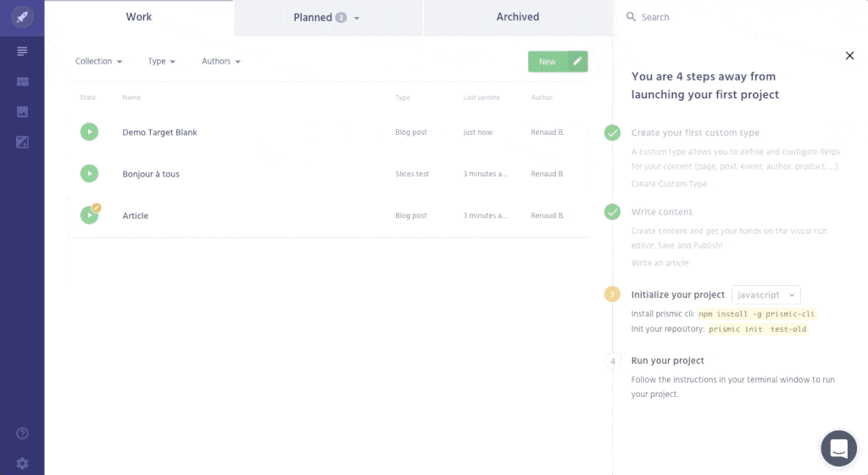This screenshot has height=475, width=868.
Task: Open the help question mark icon
Action: click(22, 433)
